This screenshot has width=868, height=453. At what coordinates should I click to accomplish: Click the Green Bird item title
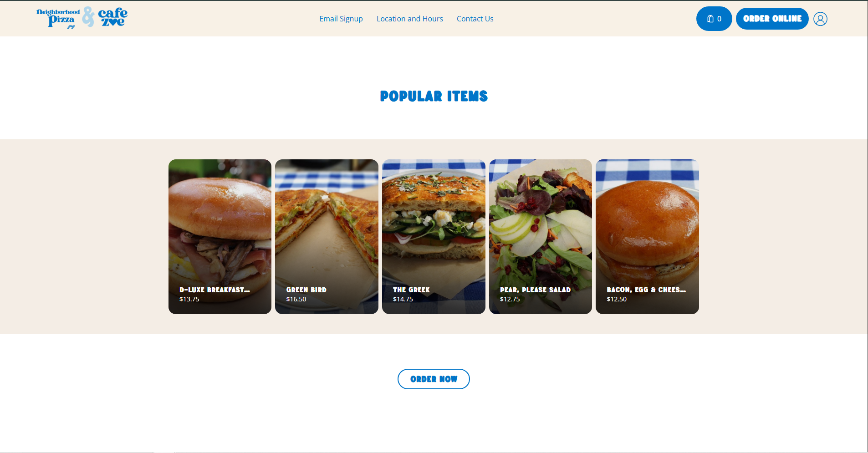tap(306, 290)
